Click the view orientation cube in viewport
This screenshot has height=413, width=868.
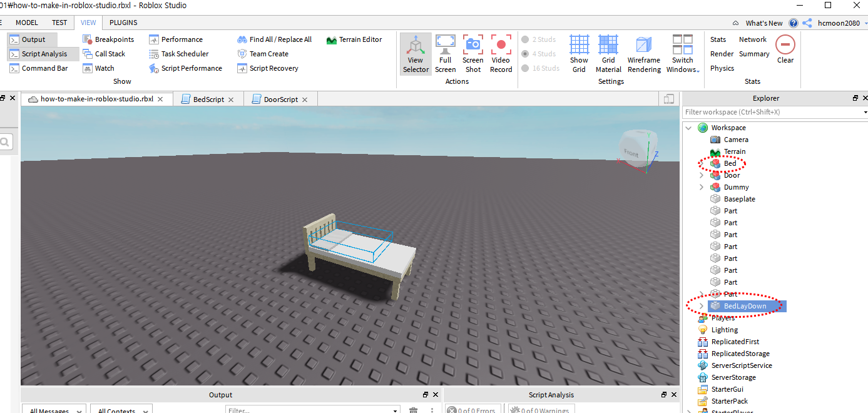pos(637,150)
